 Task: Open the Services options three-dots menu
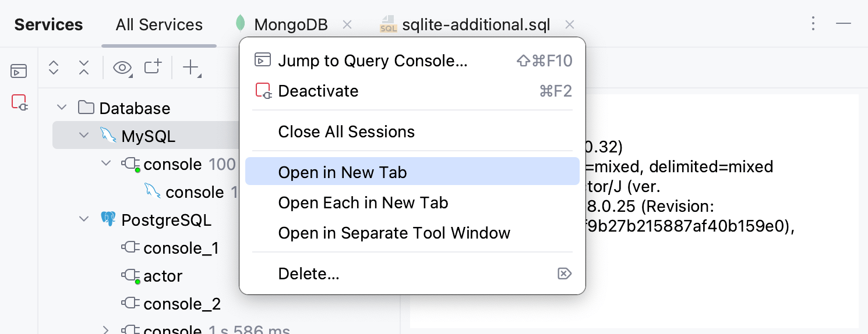[813, 24]
